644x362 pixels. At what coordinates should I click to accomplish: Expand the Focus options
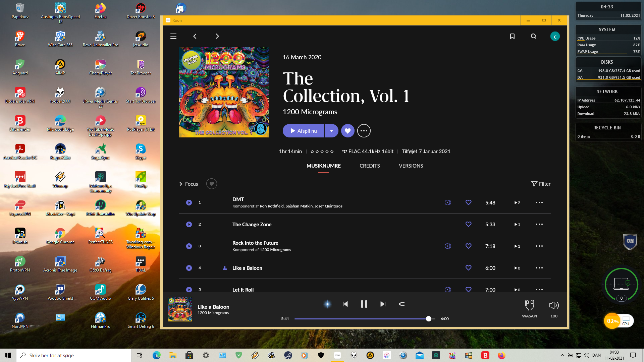(x=188, y=184)
